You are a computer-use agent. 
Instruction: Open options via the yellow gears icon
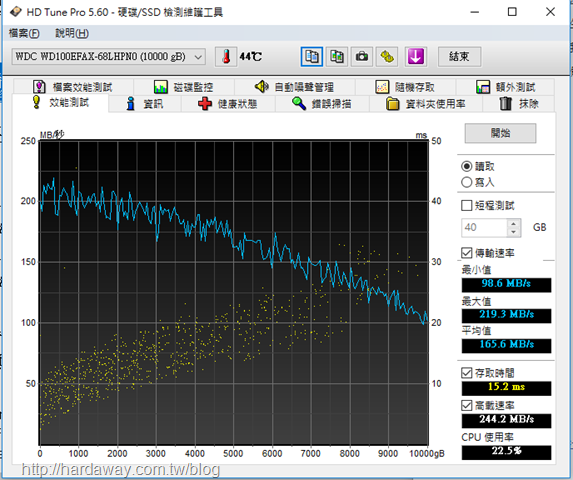[387, 57]
